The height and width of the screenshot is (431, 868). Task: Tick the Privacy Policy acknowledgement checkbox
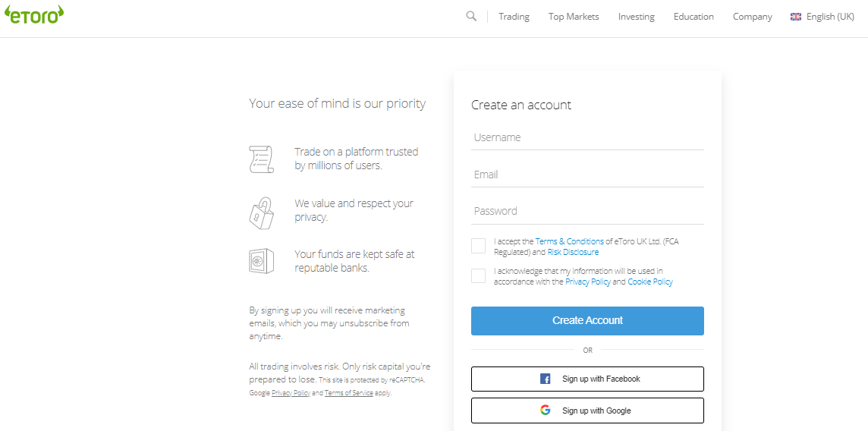[478, 275]
